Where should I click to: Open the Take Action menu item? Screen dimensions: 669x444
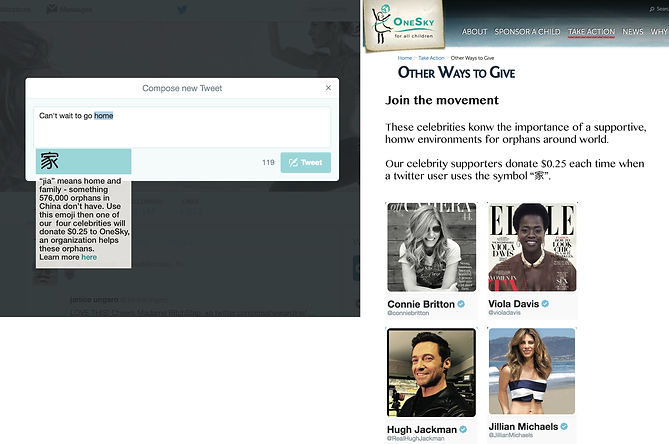pos(591,32)
